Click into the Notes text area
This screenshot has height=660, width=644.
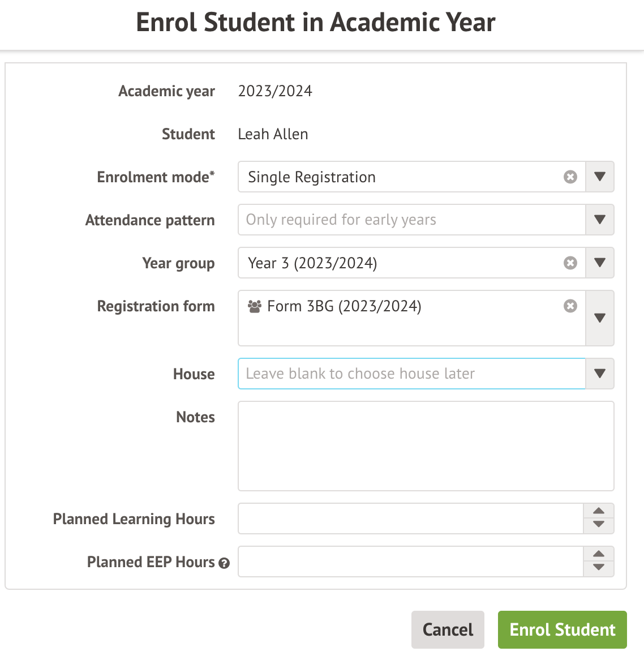(426, 446)
